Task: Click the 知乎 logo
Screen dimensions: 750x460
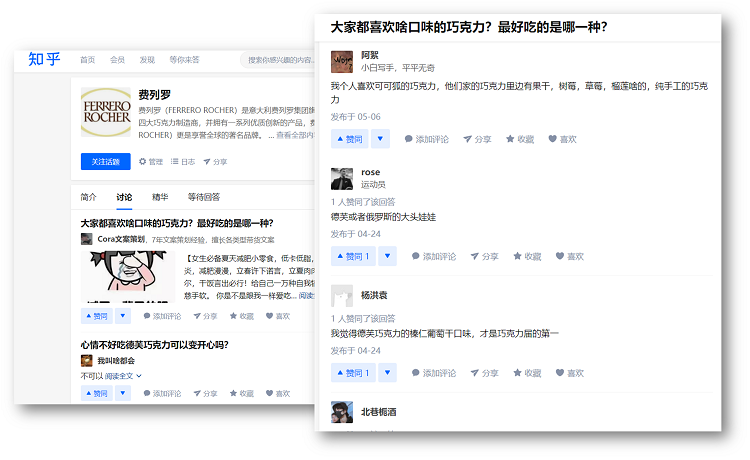Action: tap(44, 59)
